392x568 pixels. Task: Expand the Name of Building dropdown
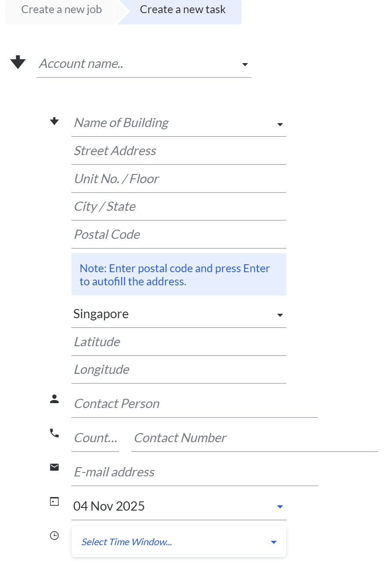[280, 124]
